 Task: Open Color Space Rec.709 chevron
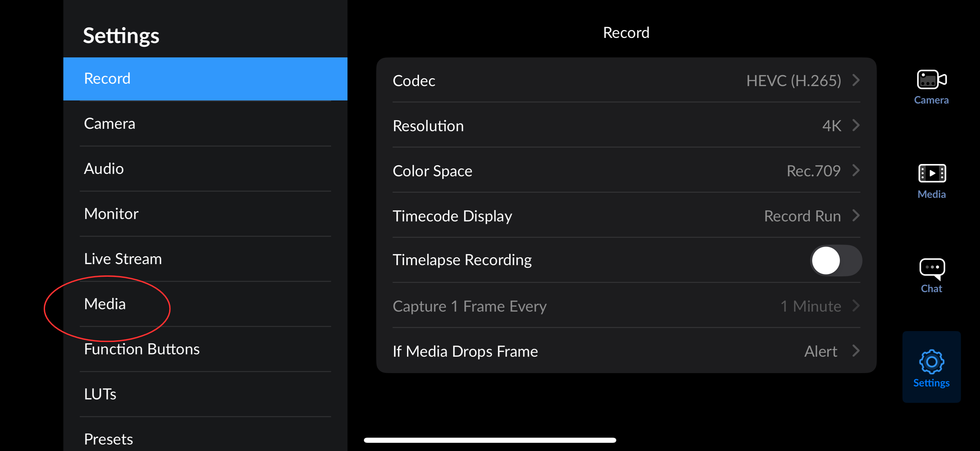[x=856, y=170]
